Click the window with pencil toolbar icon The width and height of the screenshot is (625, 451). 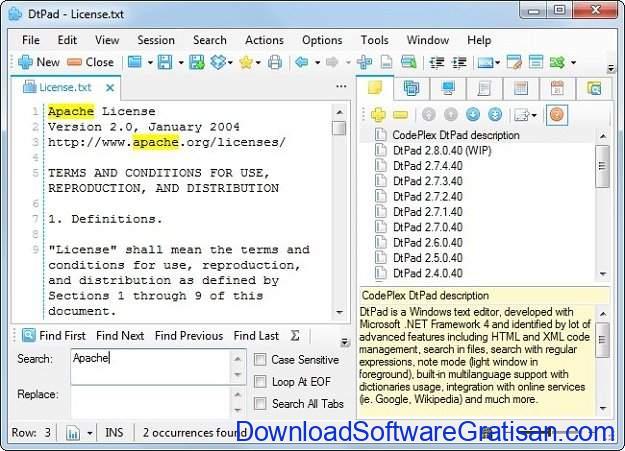[514, 62]
